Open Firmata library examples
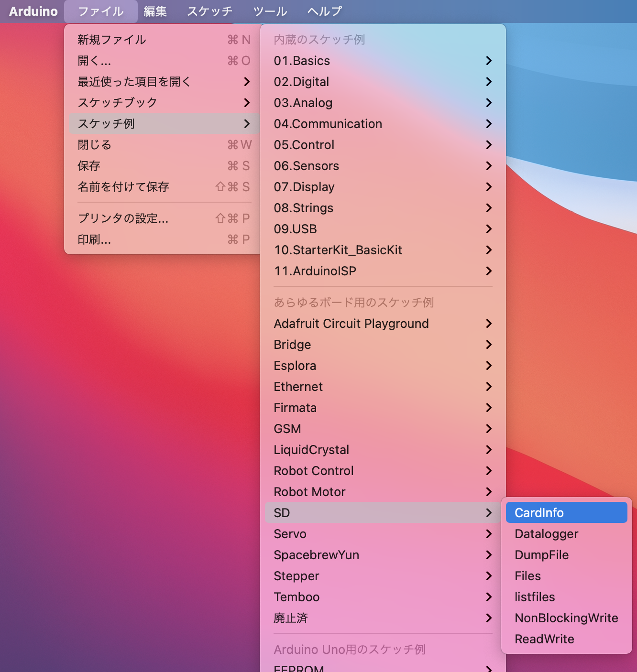 tap(383, 408)
